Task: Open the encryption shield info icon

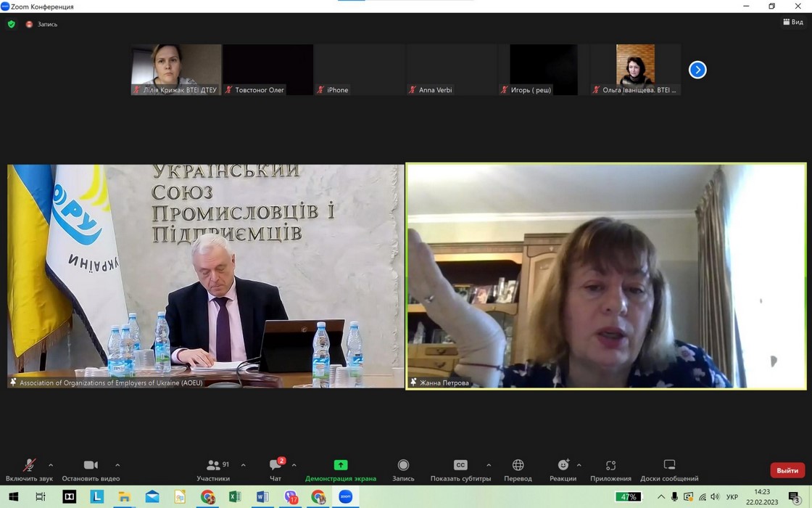Action: pos(11,24)
